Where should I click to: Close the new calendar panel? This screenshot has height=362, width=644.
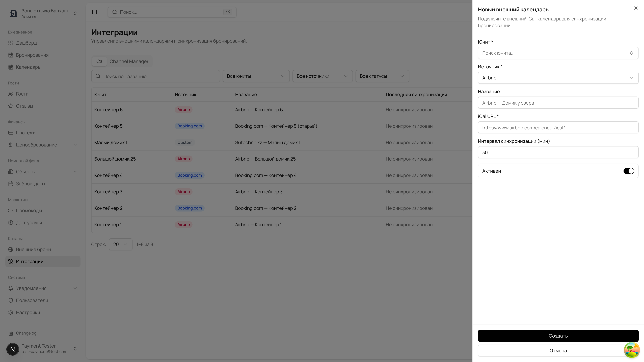click(x=636, y=8)
